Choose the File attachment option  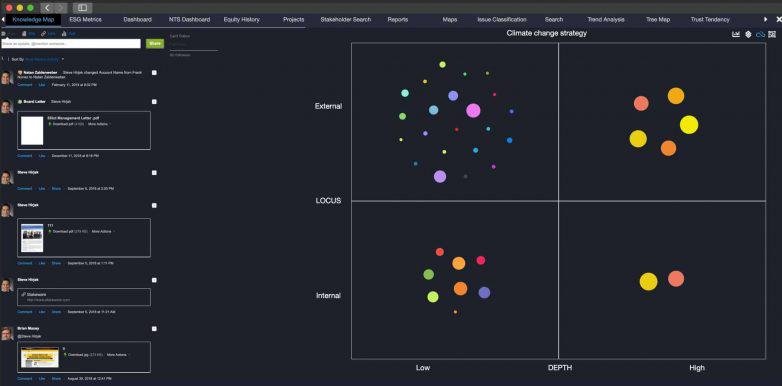[x=29, y=33]
